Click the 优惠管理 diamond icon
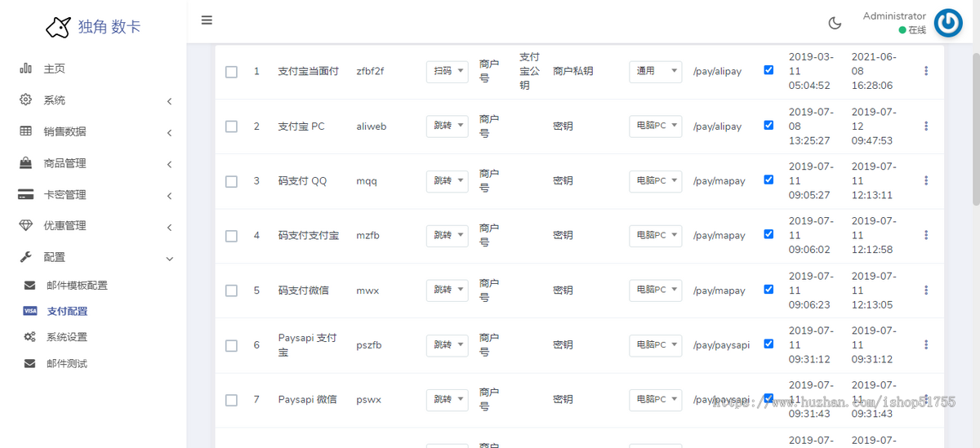Image resolution: width=980 pixels, height=448 pixels. (26, 226)
